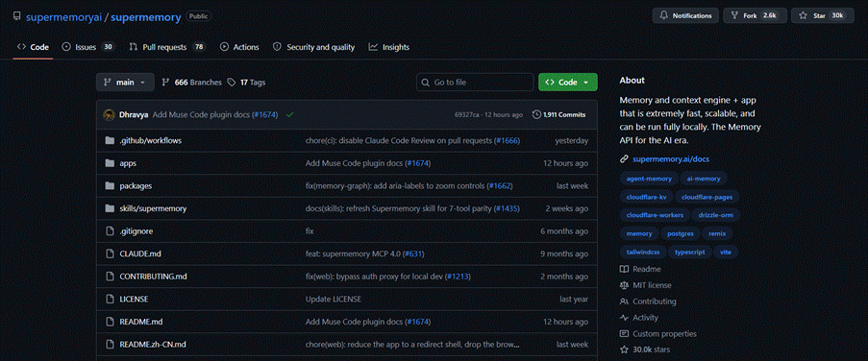Open pull request #1213 link
Viewport: 868px width, 361px height.
[458, 277]
